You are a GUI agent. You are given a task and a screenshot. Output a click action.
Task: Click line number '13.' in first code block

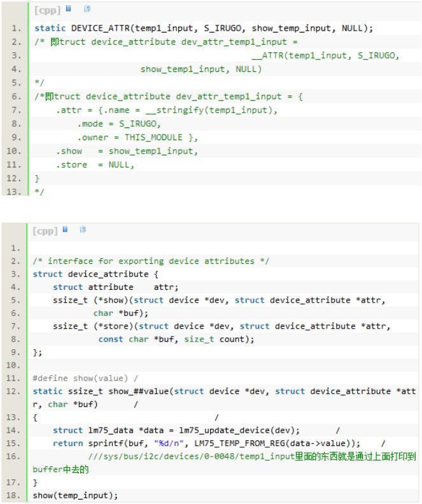click(x=14, y=192)
